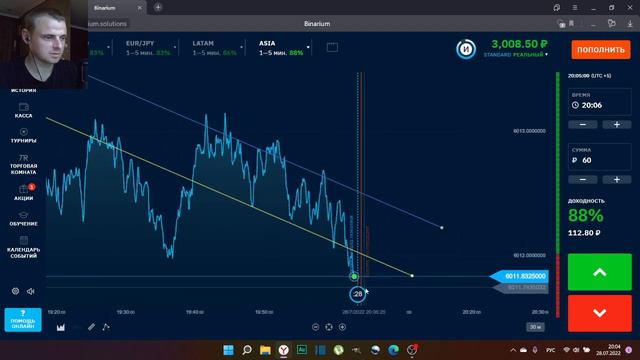Click the green current price point
Image resolution: width=640 pixels, height=360 pixels.
(x=354, y=276)
